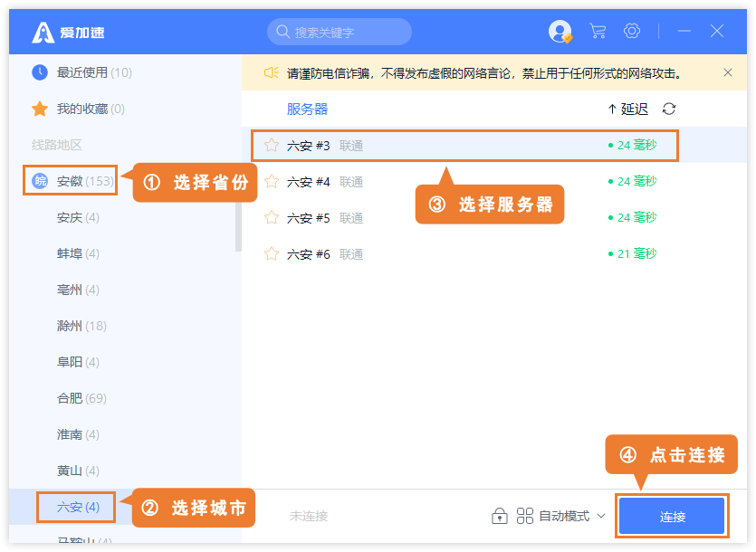Favorite the 六安 #4 server
The width and height of the screenshot is (756, 552).
(272, 182)
